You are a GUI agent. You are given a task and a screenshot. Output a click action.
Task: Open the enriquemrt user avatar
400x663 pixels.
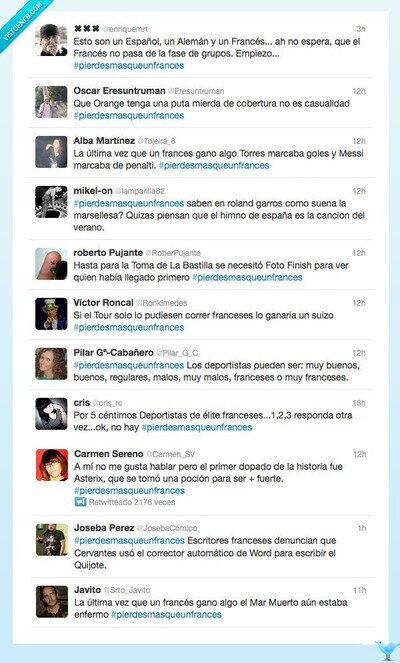click(51, 40)
